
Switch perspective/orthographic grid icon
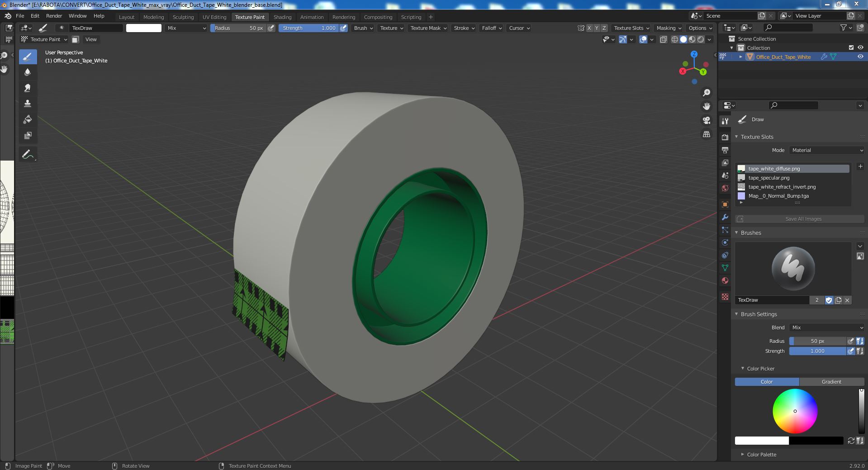click(706, 134)
